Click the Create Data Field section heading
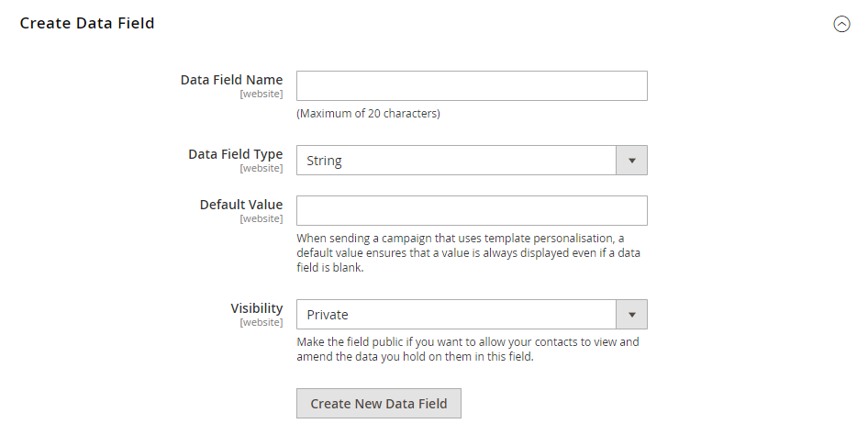The height and width of the screenshot is (446, 868). click(87, 23)
